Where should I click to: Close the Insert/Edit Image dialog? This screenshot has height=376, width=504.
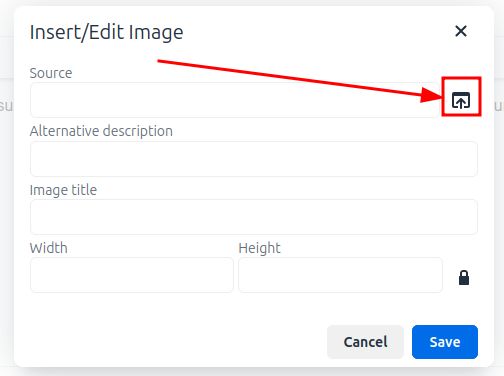point(461,31)
